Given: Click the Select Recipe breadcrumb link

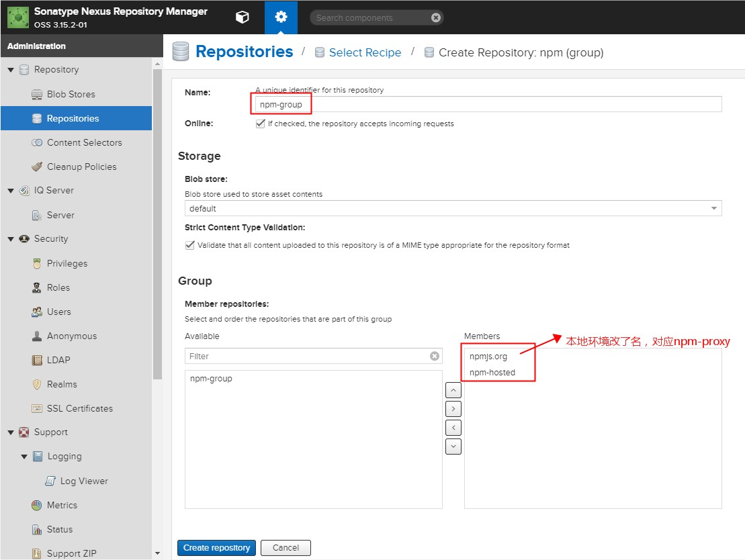Looking at the screenshot, I should point(365,52).
